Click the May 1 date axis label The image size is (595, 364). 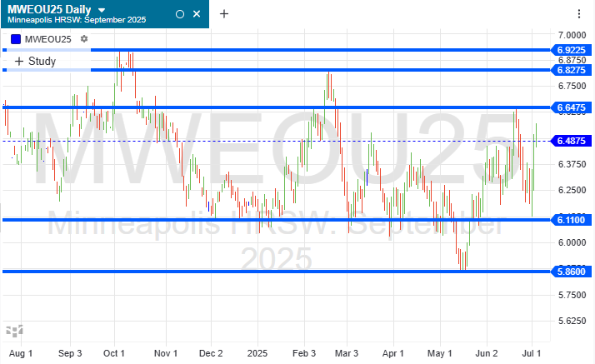click(440, 353)
